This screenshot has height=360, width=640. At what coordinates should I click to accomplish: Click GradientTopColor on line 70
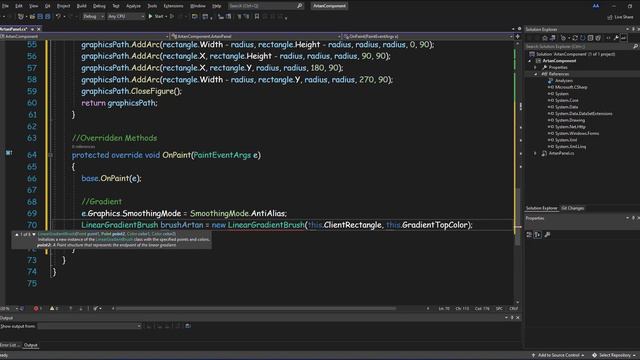click(434, 225)
